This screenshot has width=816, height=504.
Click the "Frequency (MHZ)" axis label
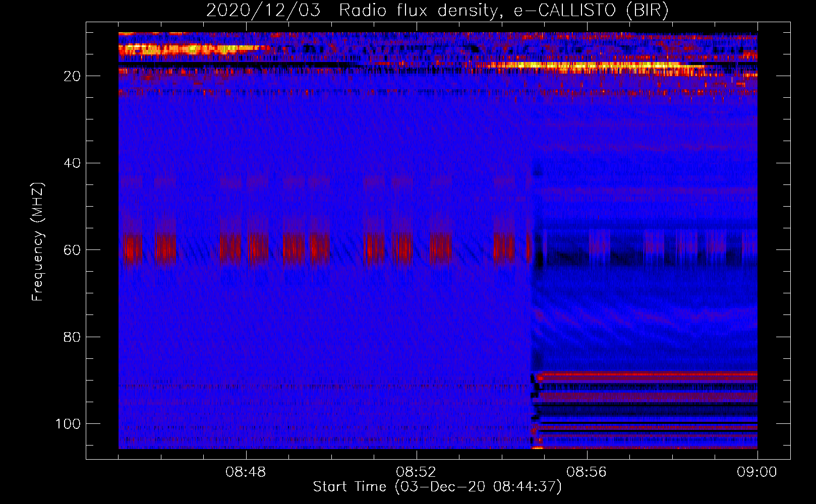click(x=38, y=242)
